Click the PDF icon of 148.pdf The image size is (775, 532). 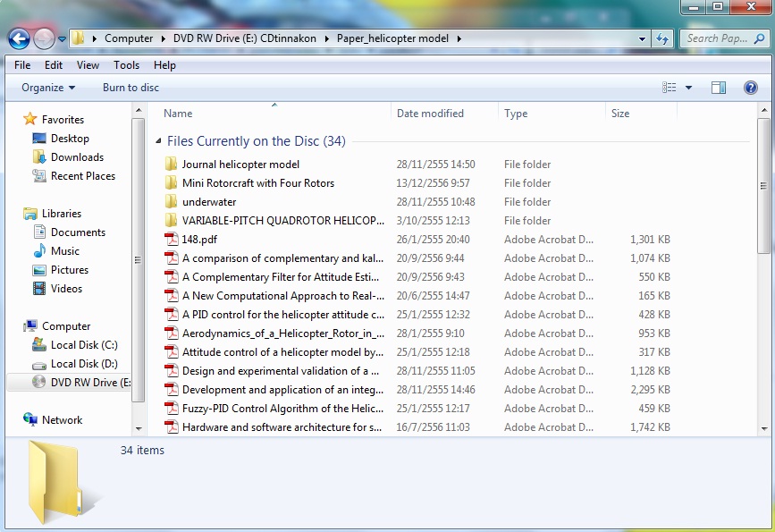tap(172, 240)
